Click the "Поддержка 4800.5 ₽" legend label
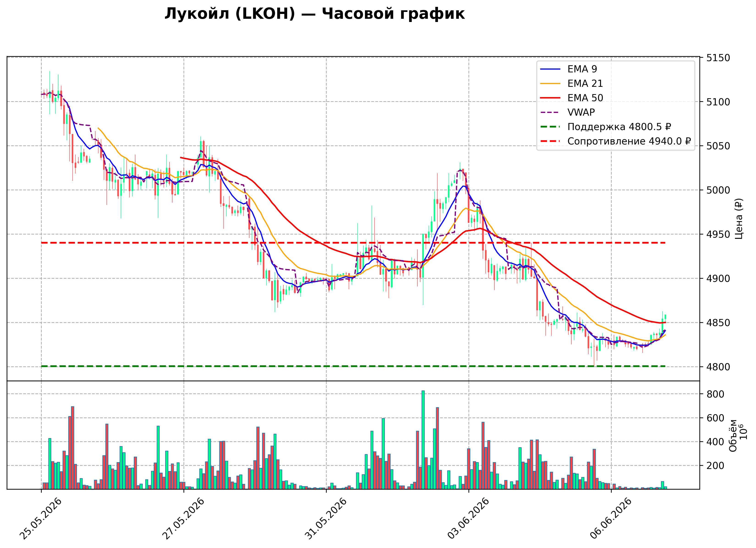Viewport: 756px width, 548px height. 619,127
